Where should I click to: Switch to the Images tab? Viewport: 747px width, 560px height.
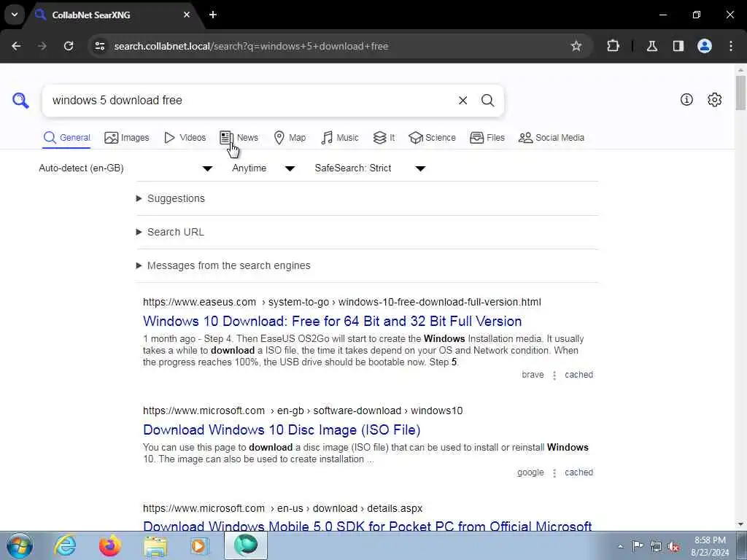[127, 138]
